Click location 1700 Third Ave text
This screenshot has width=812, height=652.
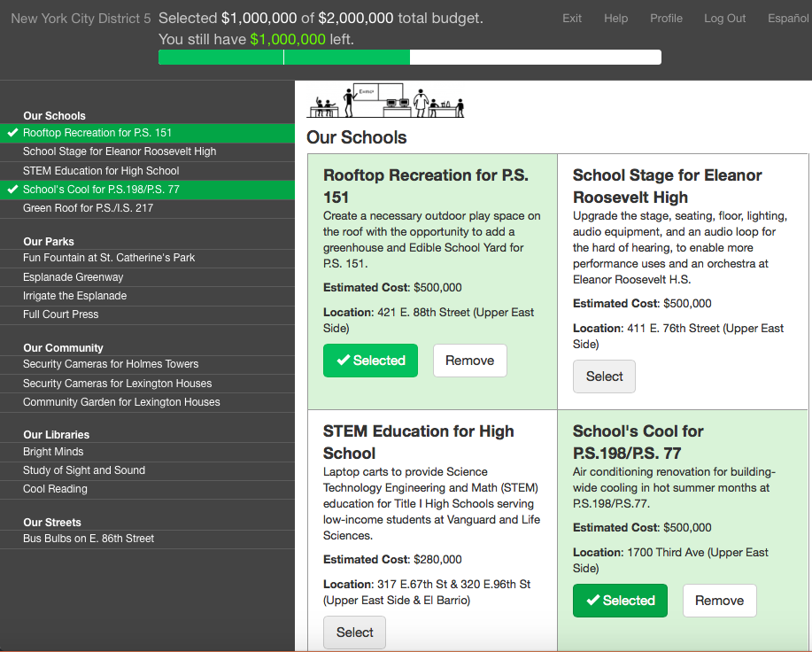point(670,561)
